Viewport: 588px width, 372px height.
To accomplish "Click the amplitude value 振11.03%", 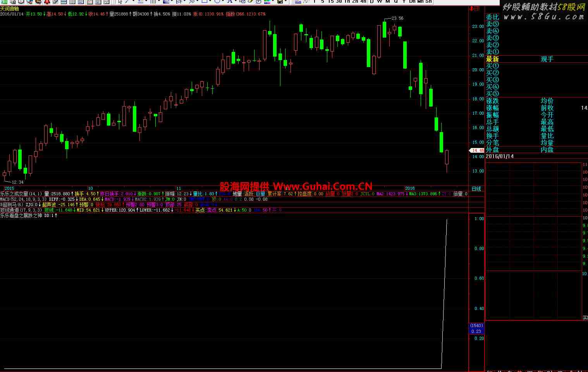I will pos(182,14).
